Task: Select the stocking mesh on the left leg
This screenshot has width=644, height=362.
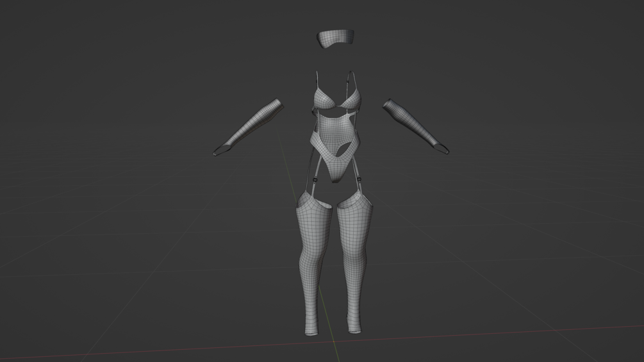Action: 314,263
